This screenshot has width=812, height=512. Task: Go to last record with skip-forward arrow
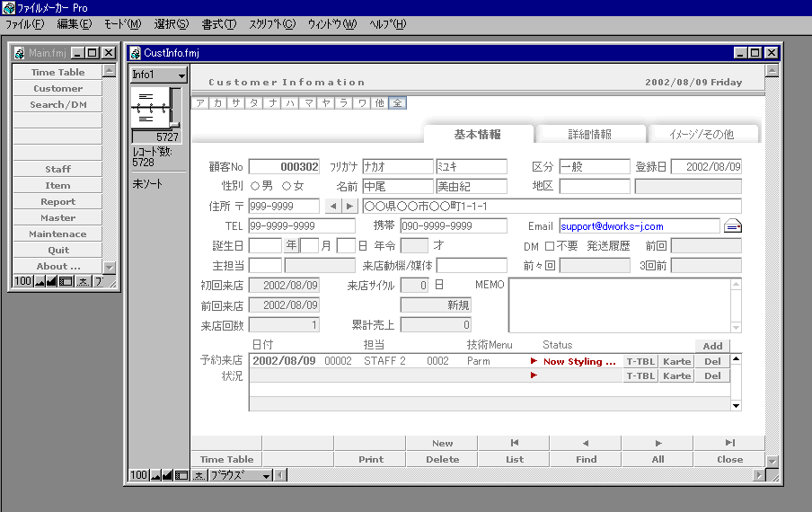click(x=729, y=443)
